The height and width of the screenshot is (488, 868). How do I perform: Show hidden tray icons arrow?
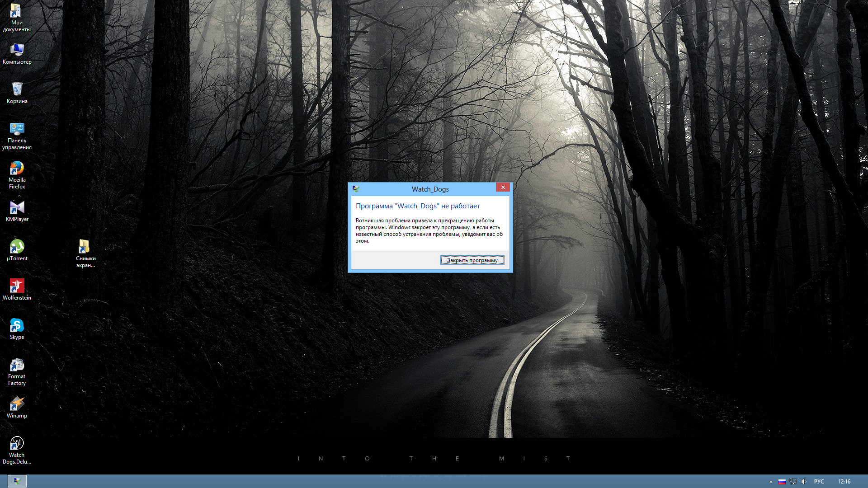(771, 482)
